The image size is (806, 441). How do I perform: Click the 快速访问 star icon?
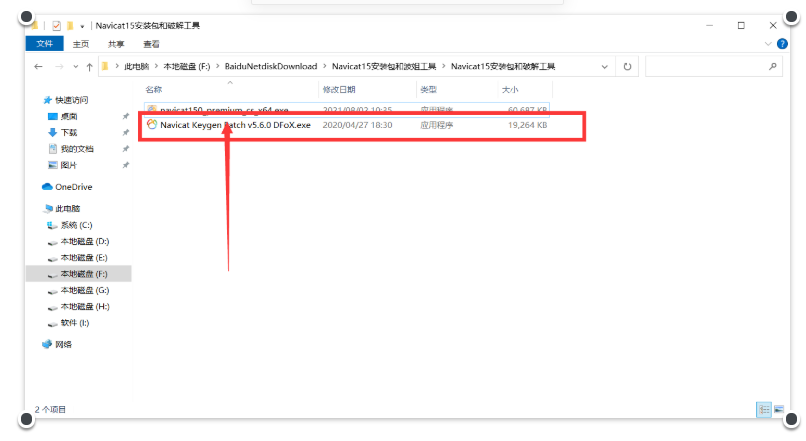(x=48, y=100)
